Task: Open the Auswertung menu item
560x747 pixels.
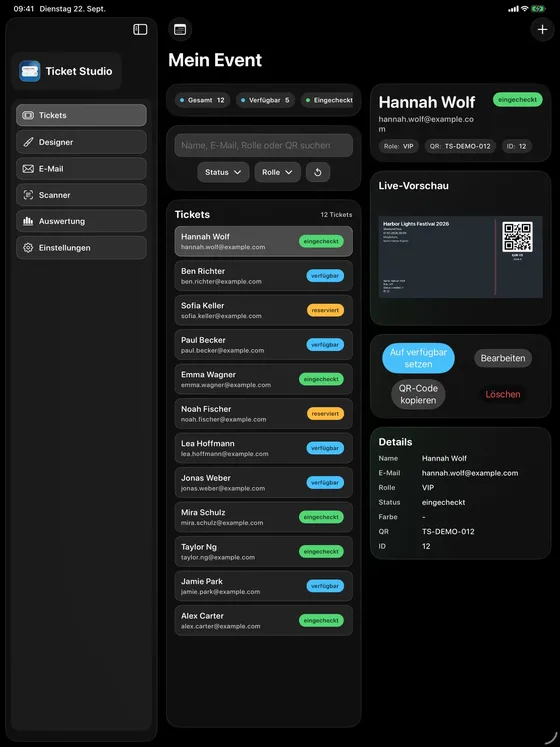Action: [x=81, y=221]
